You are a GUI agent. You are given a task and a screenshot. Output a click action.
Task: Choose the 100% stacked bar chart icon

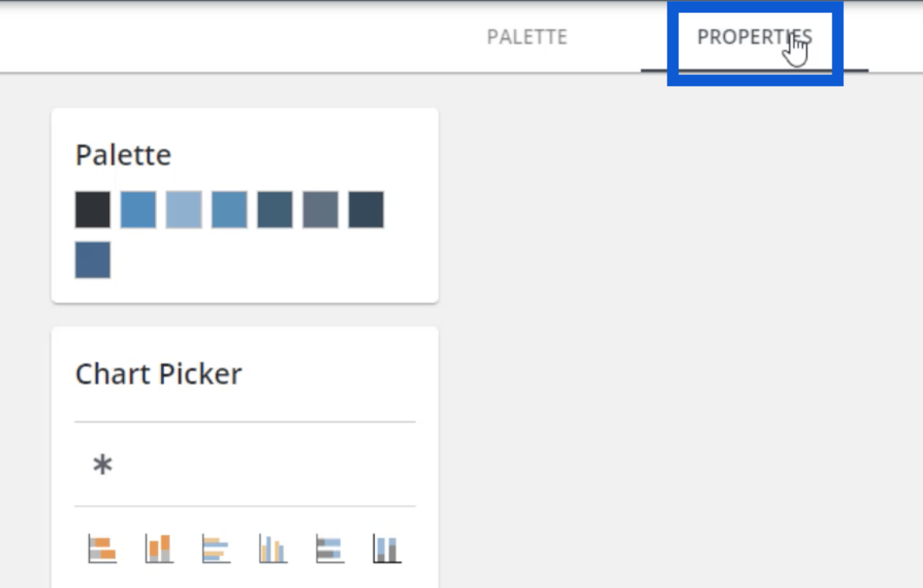[330, 549]
